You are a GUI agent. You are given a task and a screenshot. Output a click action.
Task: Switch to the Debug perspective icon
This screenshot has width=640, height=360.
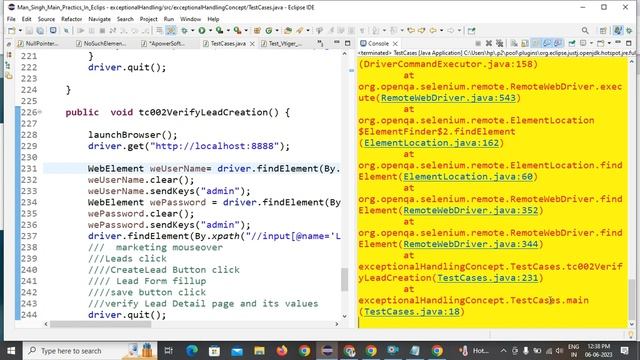click(629, 31)
